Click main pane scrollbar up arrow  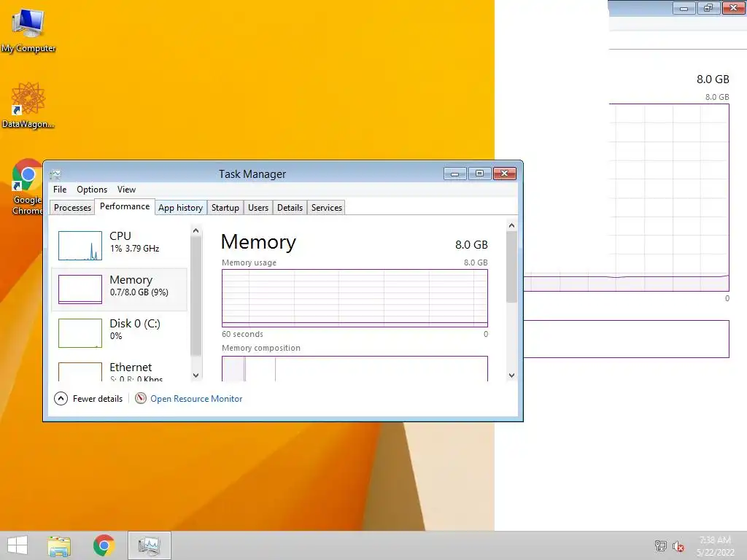pyautogui.click(x=511, y=225)
